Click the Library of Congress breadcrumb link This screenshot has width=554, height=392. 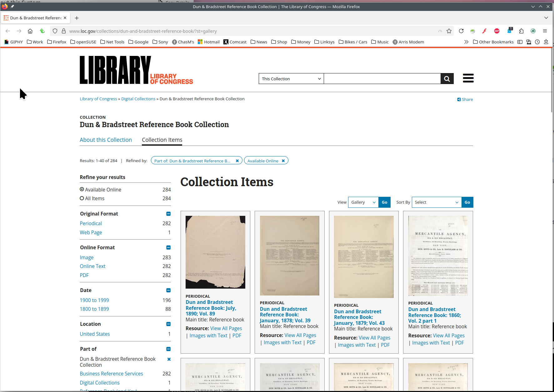point(98,99)
